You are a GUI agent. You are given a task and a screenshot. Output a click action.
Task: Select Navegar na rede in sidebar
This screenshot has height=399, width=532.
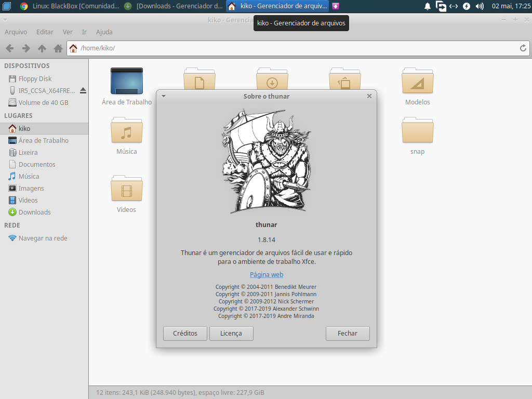click(44, 238)
